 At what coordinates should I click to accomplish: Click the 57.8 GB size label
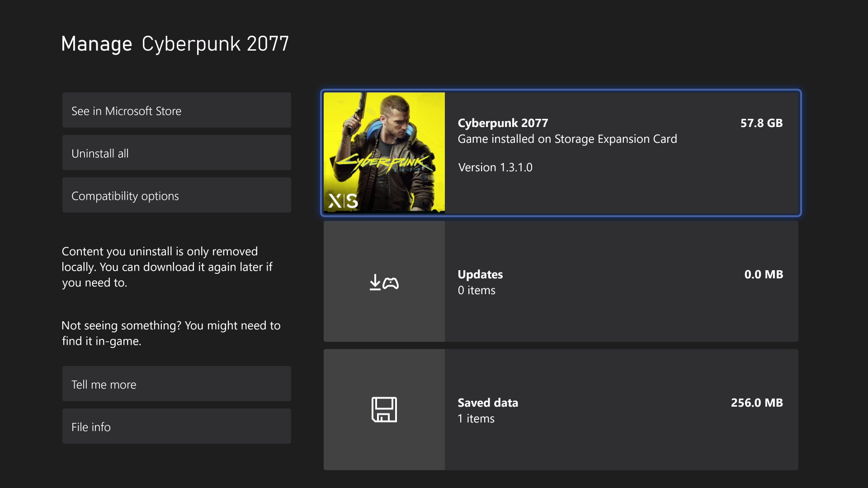click(x=761, y=123)
